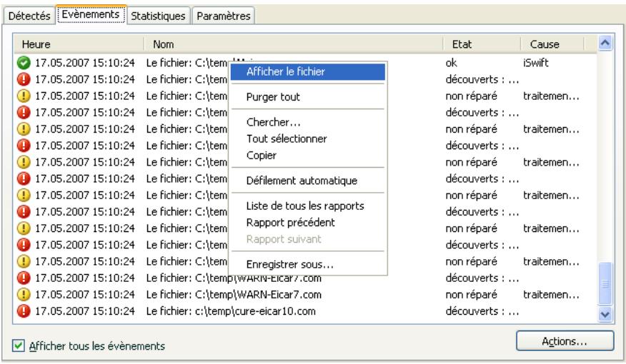The image size is (626, 364).
Task: Click the vertical scrollbar thumb
Action: click(x=605, y=283)
